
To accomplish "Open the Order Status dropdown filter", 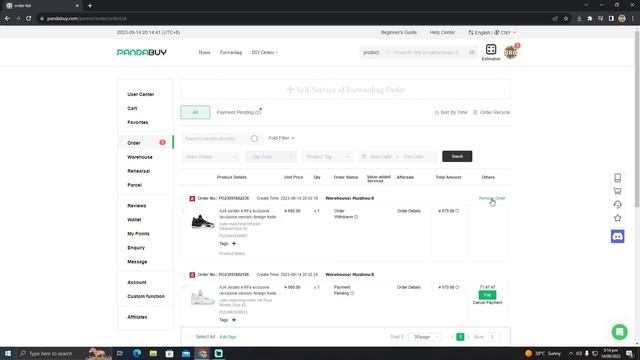I will point(211,157).
